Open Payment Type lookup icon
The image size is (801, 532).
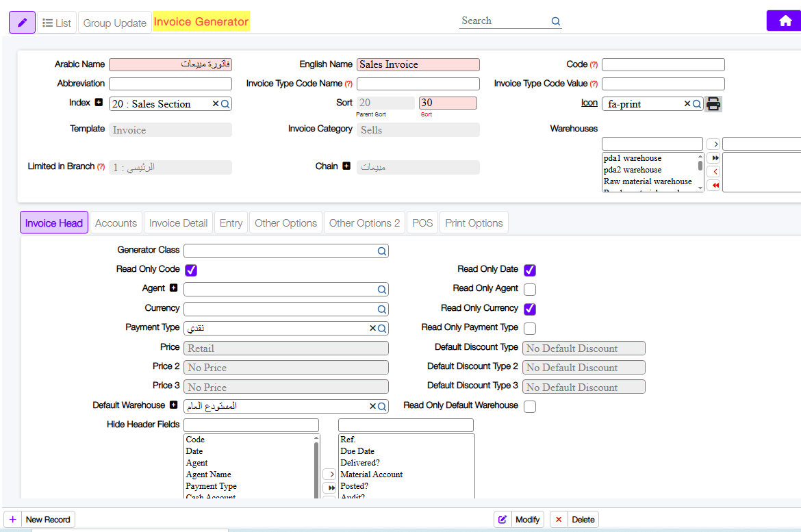(381, 328)
